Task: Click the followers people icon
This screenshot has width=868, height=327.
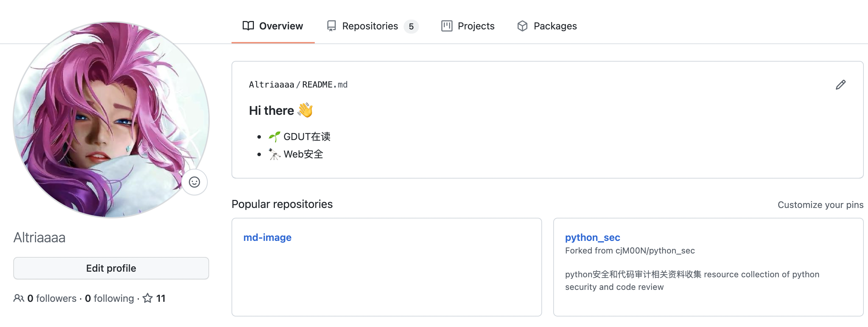Action: [x=19, y=298]
